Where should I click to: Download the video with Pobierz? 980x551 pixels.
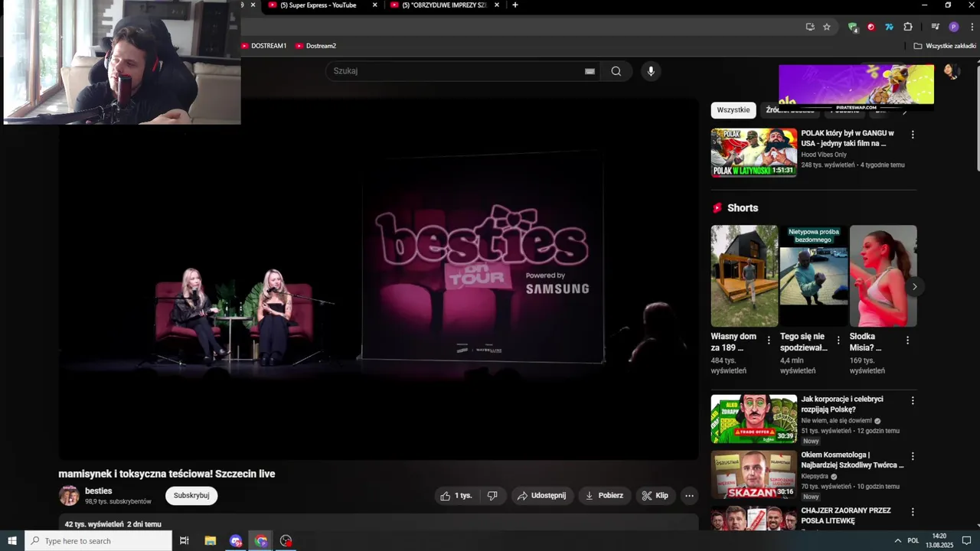tap(604, 496)
